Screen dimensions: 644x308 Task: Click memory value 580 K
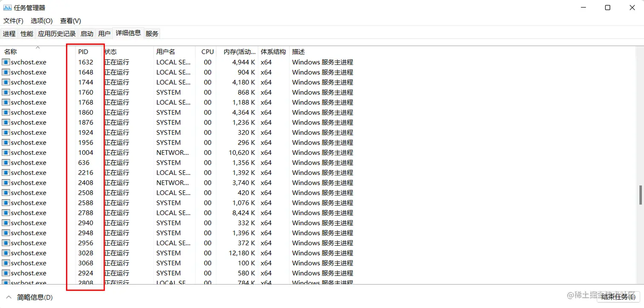point(247,273)
